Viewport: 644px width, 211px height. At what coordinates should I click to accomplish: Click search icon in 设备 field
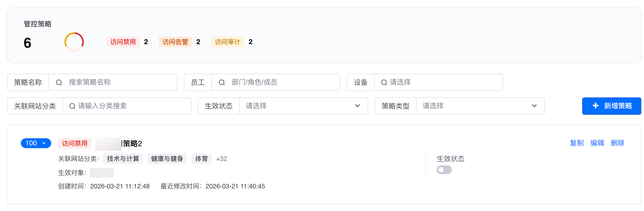coord(384,82)
